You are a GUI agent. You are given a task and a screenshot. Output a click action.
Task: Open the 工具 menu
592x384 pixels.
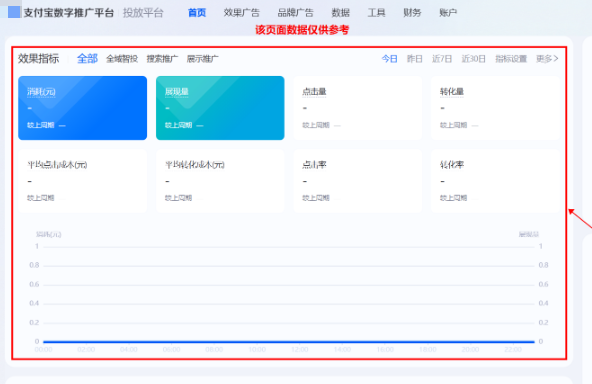point(376,13)
